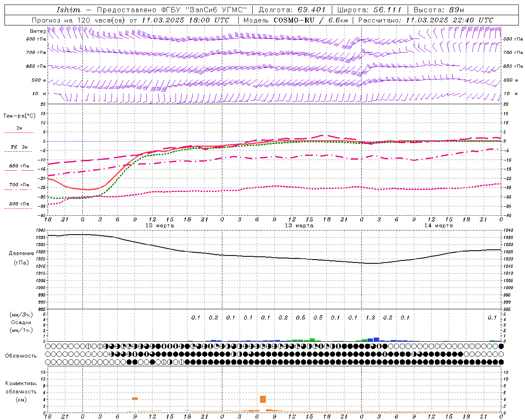The height and width of the screenshot is (420, 525).
Task: Click the tallest blue precipitation bar near 14 марта 3h
Action: [x=377, y=339]
